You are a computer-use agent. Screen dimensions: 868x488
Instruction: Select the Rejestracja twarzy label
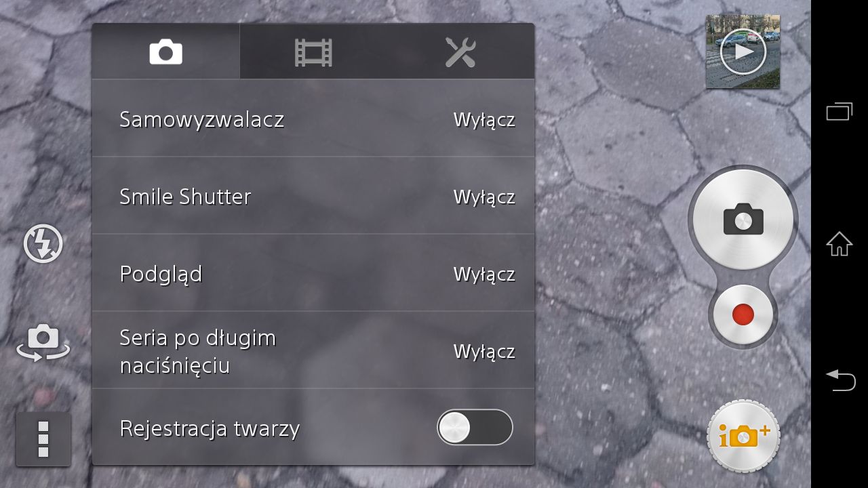210,428
